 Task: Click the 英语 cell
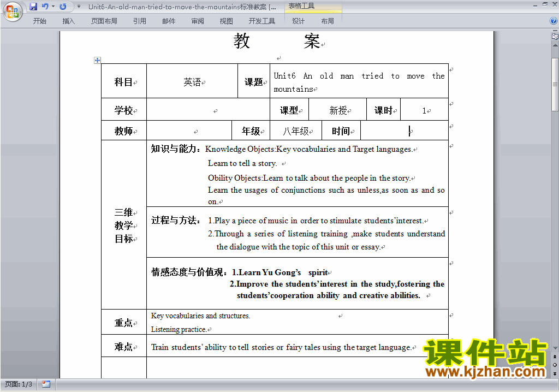tap(192, 81)
